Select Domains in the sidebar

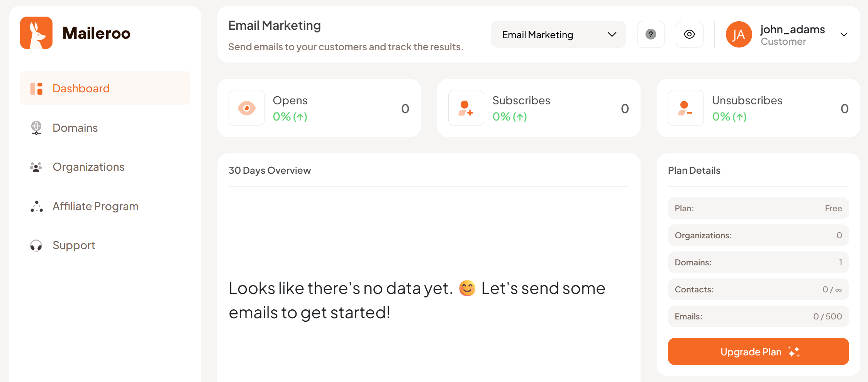(75, 127)
